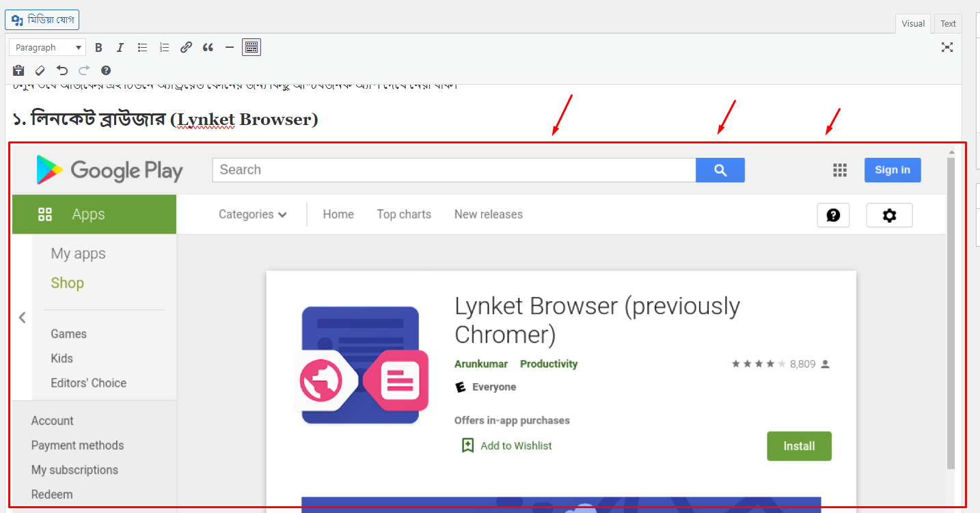This screenshot has width=980, height=513.
Task: Click the Everyone content rating
Action: click(x=485, y=387)
